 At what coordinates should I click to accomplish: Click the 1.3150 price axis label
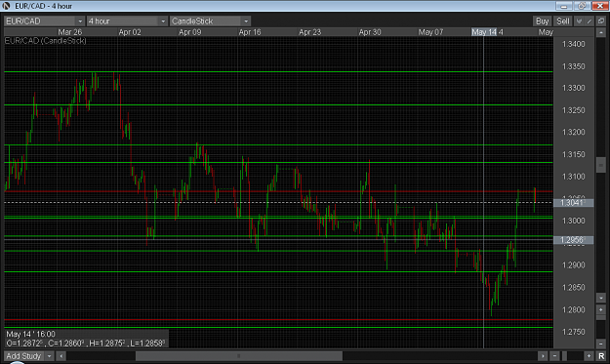574,154
